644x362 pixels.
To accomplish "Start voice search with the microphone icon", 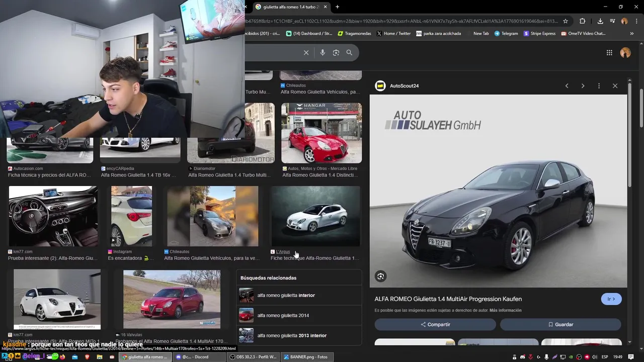I will tap(323, 52).
